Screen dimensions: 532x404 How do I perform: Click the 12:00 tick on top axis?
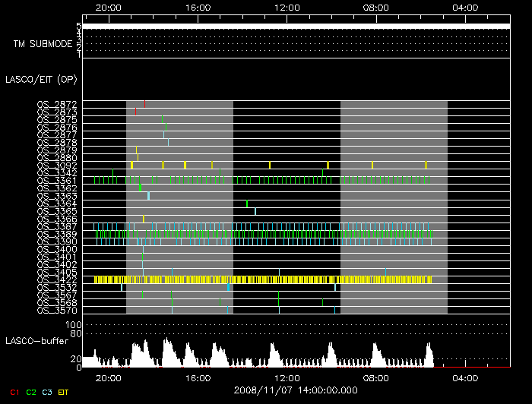pyautogui.click(x=287, y=8)
